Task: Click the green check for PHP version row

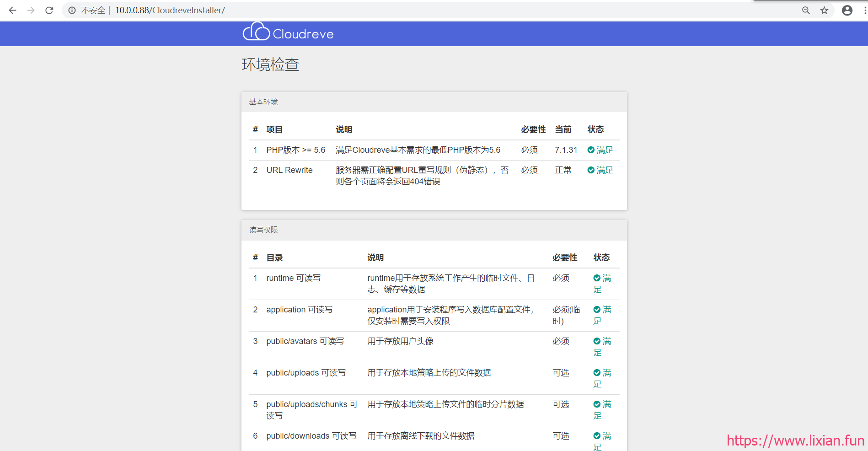Action: [591, 150]
